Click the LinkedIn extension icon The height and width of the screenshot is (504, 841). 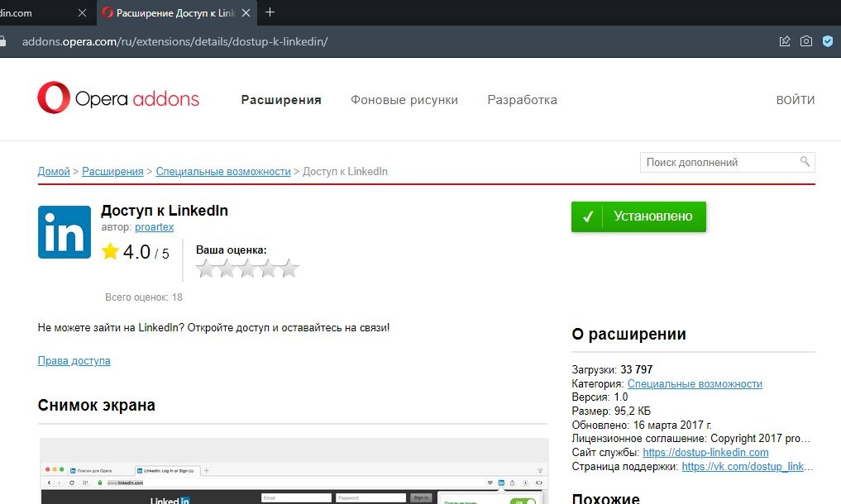65,232
